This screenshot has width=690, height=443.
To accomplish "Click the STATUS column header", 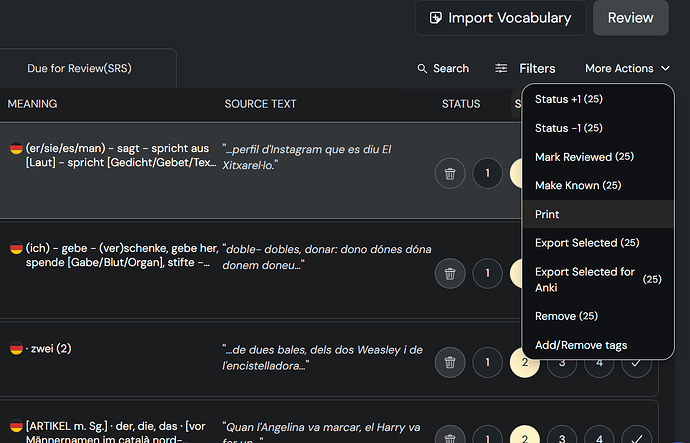I will point(461,104).
